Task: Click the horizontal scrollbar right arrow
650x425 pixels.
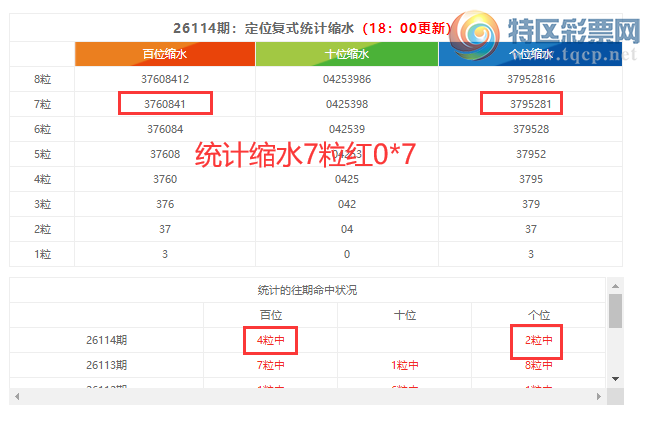Action: (599, 396)
